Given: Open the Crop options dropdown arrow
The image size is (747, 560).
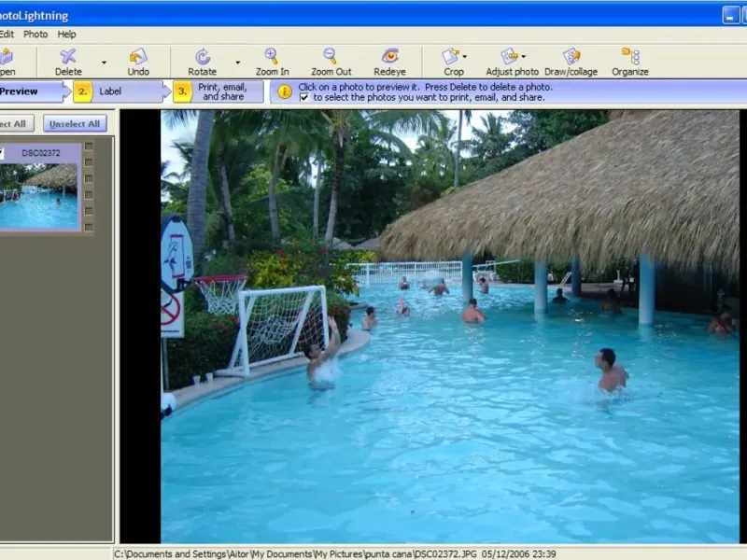Looking at the screenshot, I should [x=465, y=57].
